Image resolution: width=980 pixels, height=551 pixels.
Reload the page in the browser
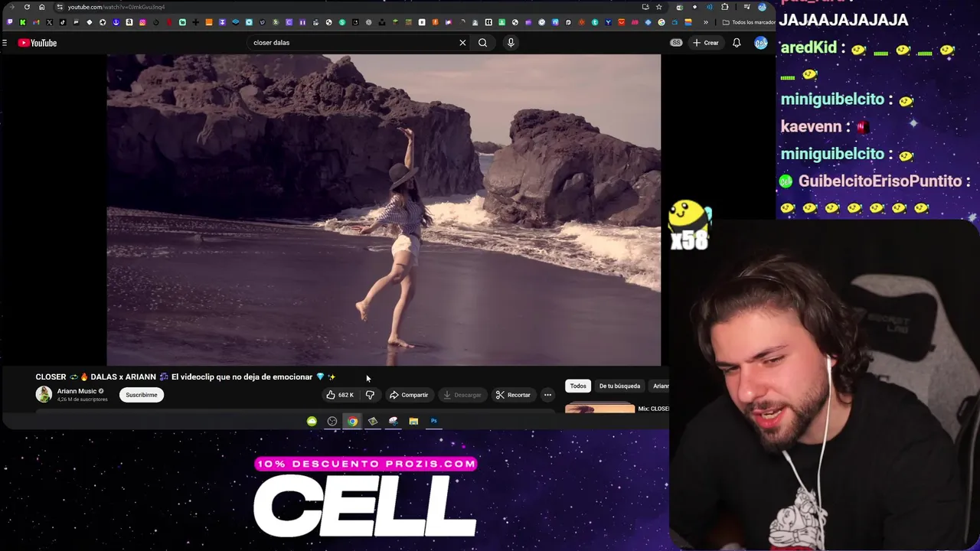27,7
